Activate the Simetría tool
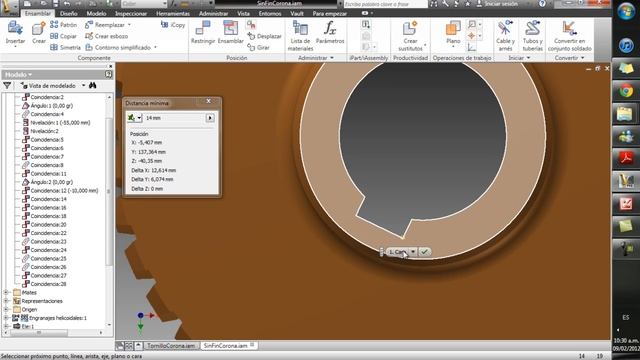The width and height of the screenshot is (640, 360). pos(65,47)
